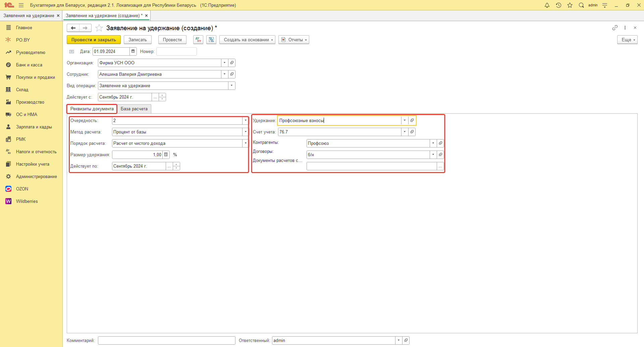644x347 pixels.
Task: Expand the Ответственный dropdown
Action: (x=398, y=340)
